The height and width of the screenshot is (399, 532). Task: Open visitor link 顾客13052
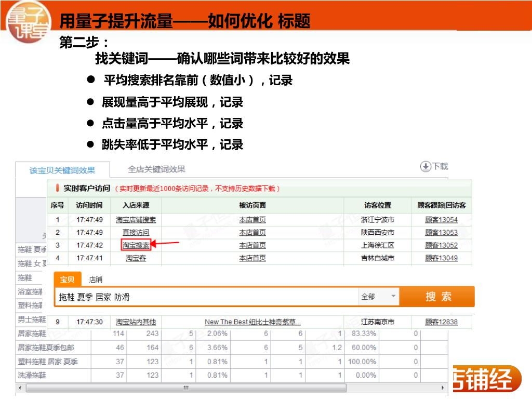441,245
